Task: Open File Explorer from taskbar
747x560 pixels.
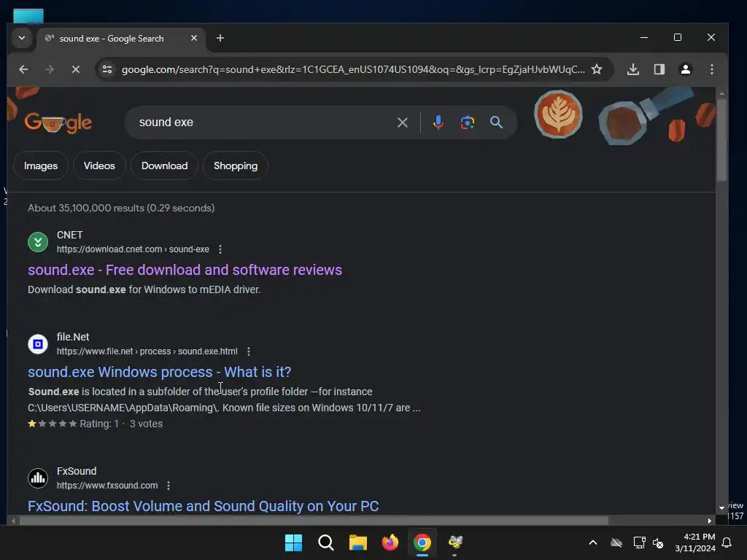Action: click(x=357, y=542)
